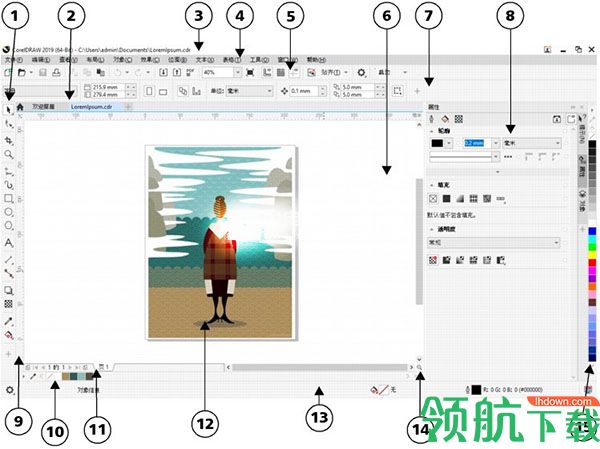This screenshot has height=449, width=600.
Task: Pick the blue swatch in color palette
Action: coord(592,231)
